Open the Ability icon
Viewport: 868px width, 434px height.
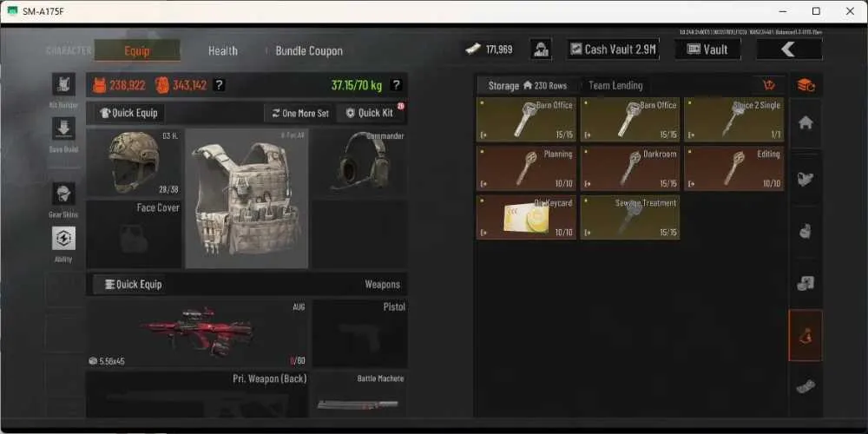pyautogui.click(x=63, y=238)
